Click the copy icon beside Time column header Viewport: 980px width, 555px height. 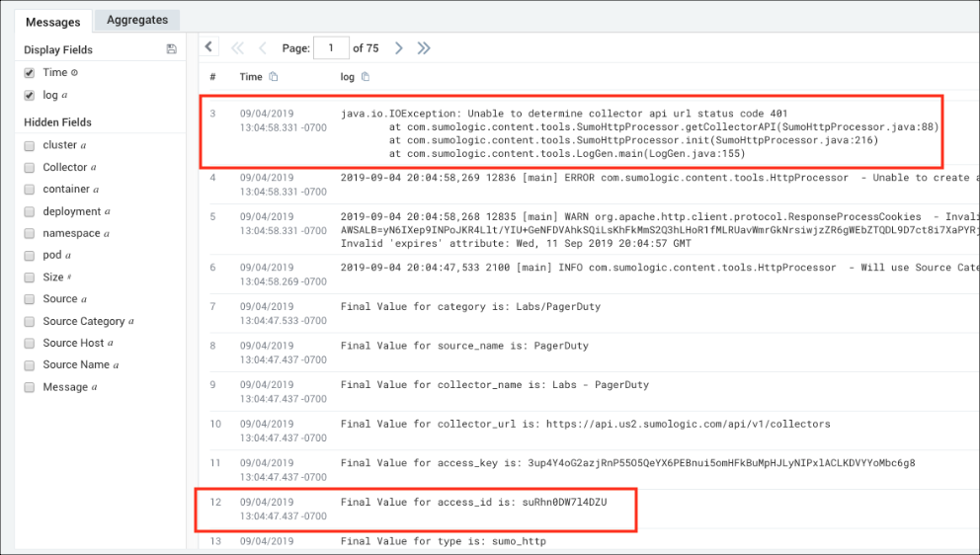(274, 77)
